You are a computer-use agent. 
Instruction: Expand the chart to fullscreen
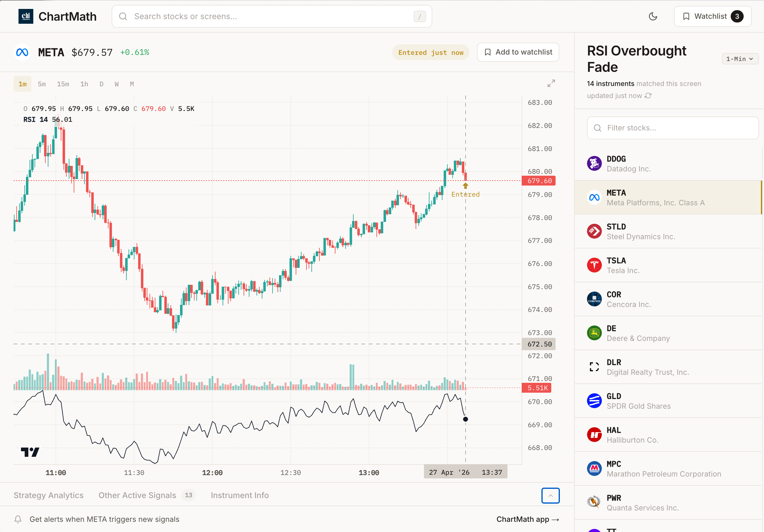[551, 83]
